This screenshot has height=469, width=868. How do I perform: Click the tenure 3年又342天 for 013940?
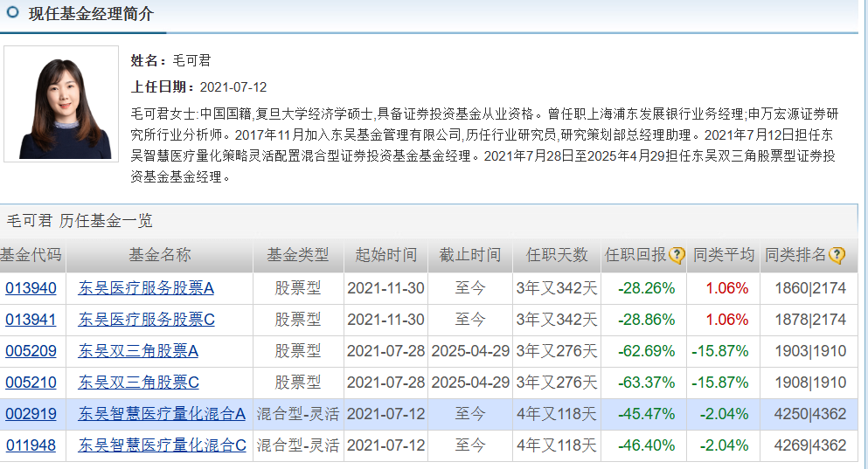(557, 288)
